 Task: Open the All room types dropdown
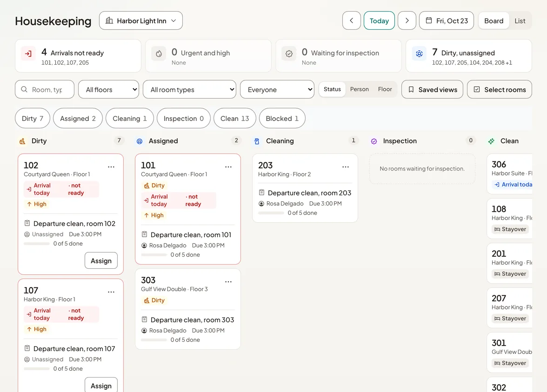pos(189,90)
